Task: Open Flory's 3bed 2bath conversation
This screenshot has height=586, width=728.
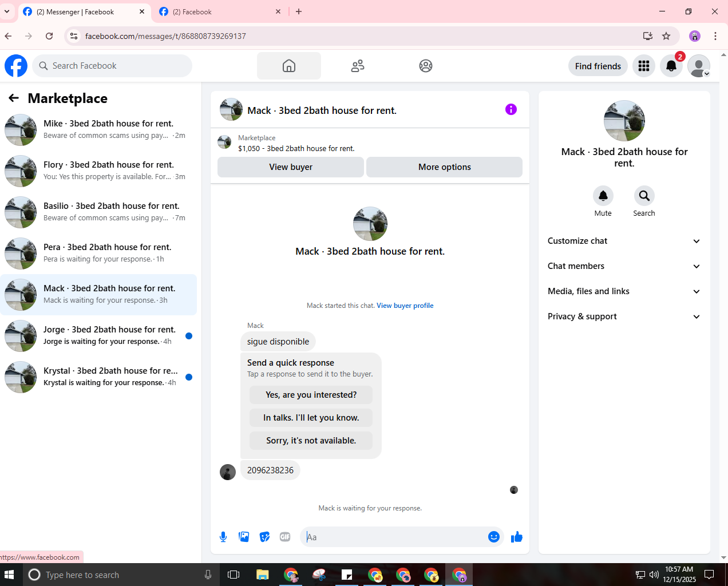Action: [x=98, y=171]
